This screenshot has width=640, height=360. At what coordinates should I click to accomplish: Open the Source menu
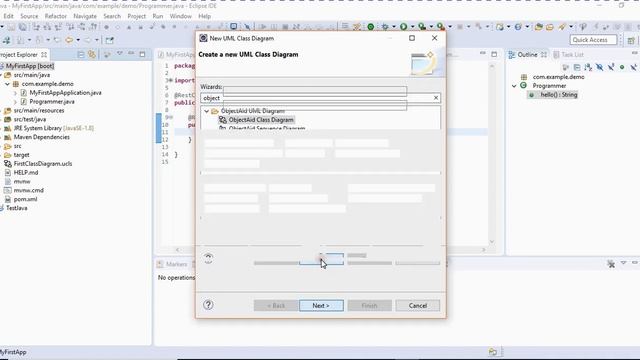point(29,16)
